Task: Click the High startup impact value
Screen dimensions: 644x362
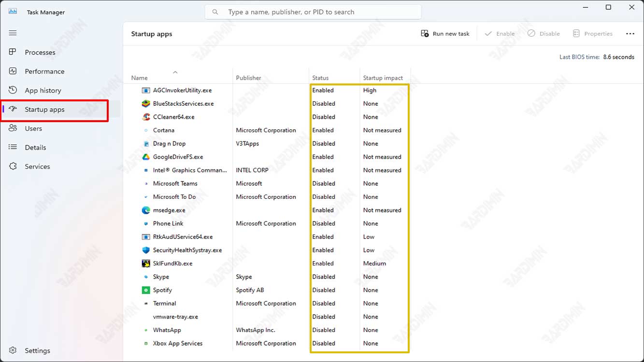Action: [370, 90]
